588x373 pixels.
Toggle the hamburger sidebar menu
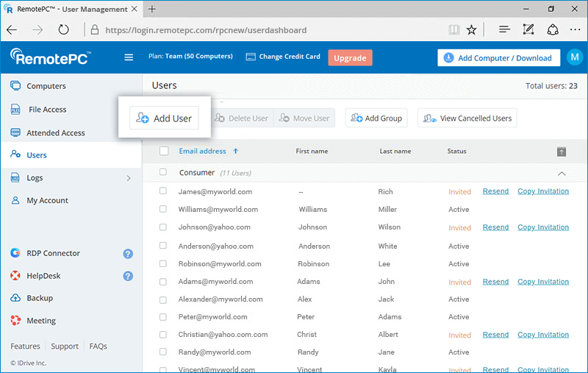pos(129,57)
